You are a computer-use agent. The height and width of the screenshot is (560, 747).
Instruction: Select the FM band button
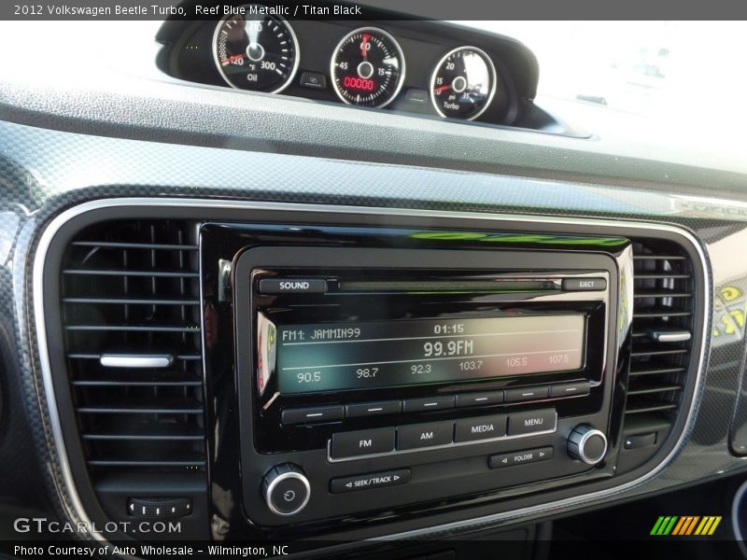pyautogui.click(x=363, y=442)
